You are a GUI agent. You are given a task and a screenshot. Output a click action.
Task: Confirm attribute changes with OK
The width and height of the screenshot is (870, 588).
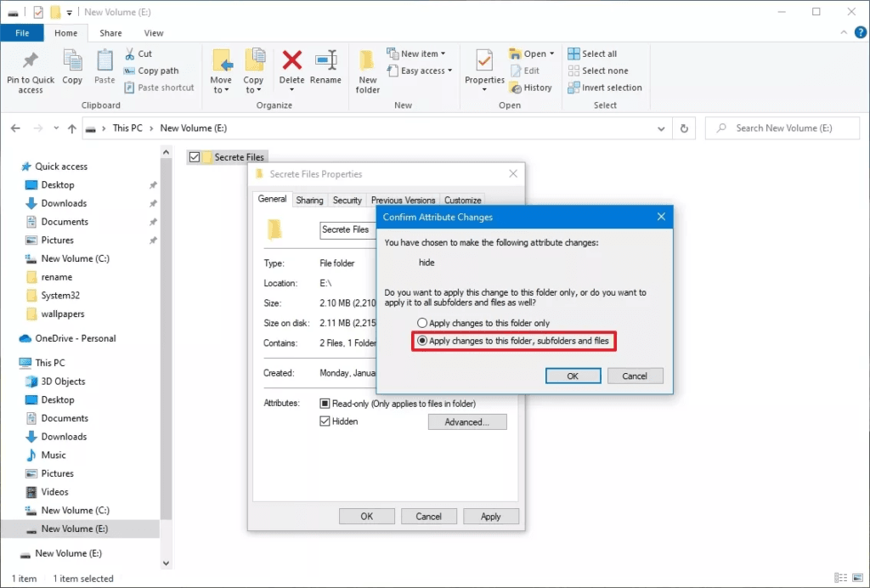click(x=573, y=376)
